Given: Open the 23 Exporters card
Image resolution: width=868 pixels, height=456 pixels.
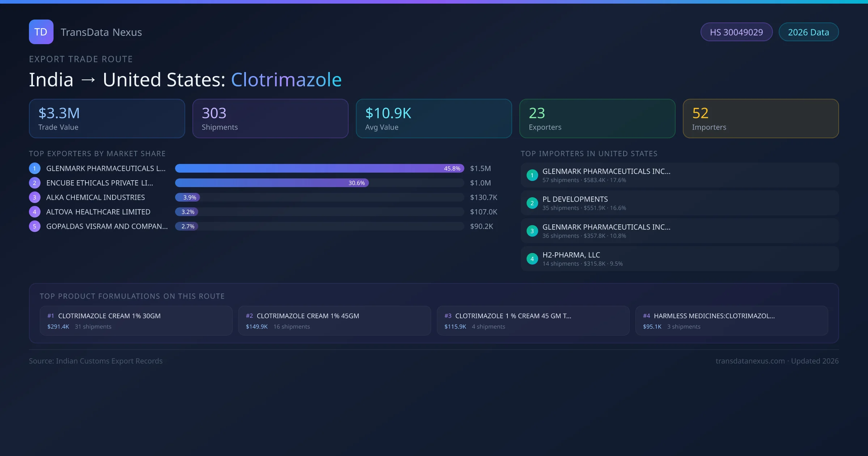Looking at the screenshot, I should coord(597,118).
